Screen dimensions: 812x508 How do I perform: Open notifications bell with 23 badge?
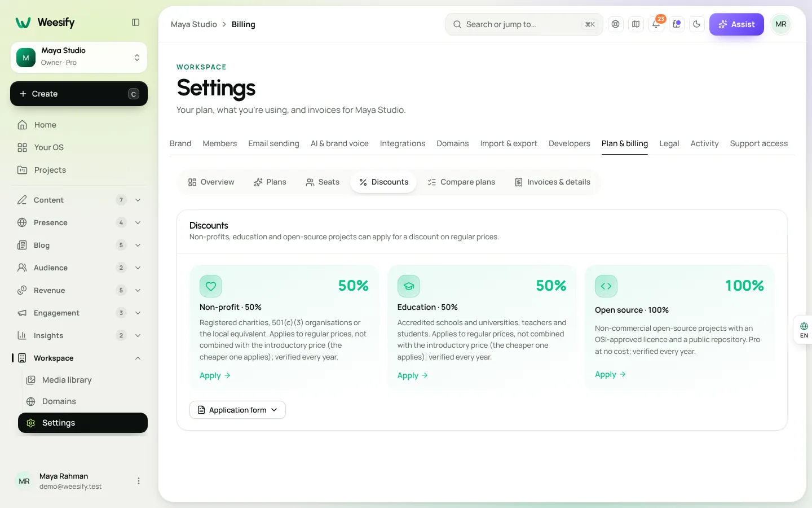[656, 24]
